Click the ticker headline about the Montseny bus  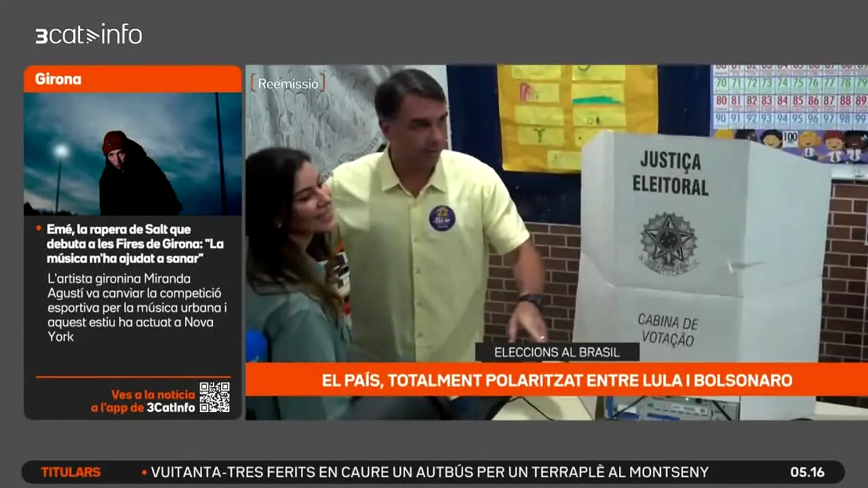[x=429, y=472]
